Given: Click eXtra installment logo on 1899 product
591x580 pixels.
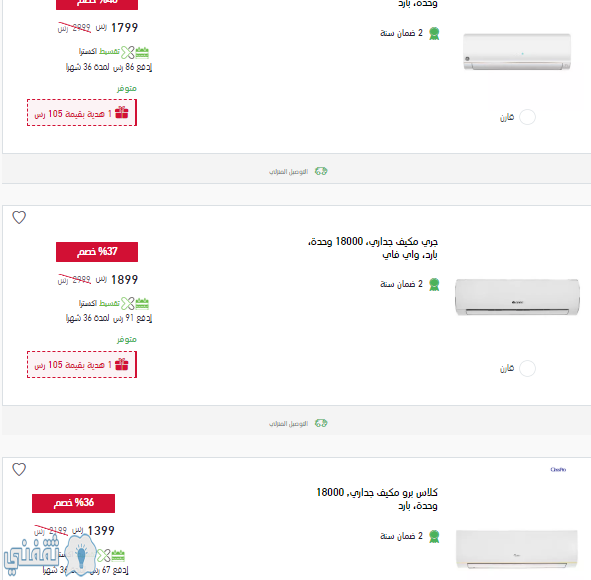Looking at the screenshot, I should coord(135,303).
